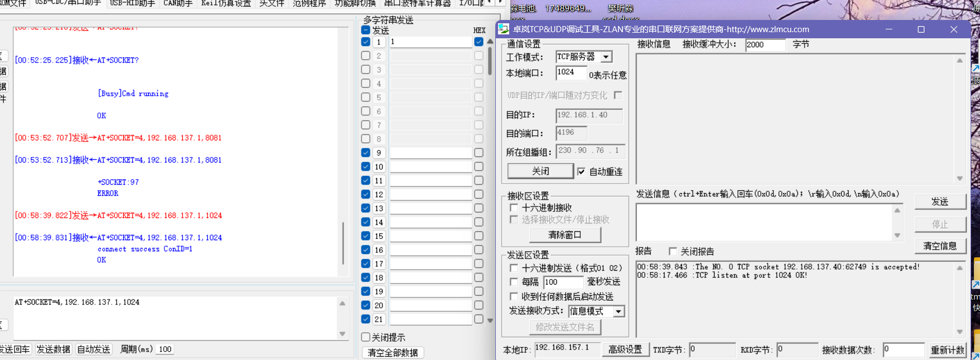The image size is (980, 360).
Task: Edit the 接收缓冲大小 2000 field
Action: click(766, 45)
